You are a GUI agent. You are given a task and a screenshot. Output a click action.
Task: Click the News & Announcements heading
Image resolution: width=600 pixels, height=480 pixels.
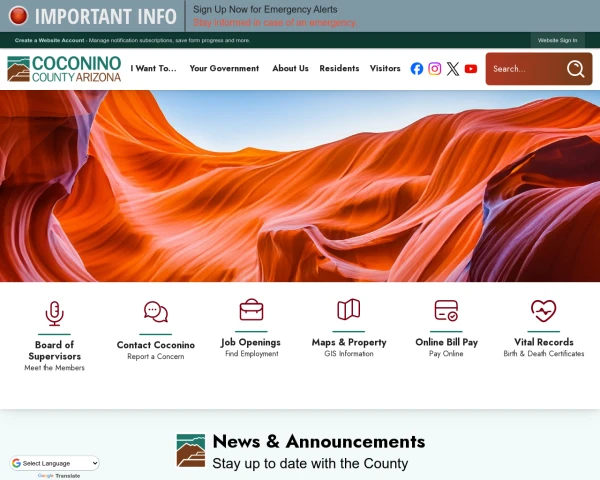tap(319, 441)
